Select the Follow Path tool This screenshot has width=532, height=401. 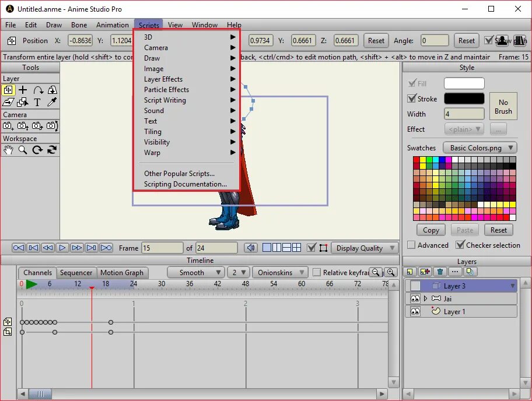coord(38,90)
